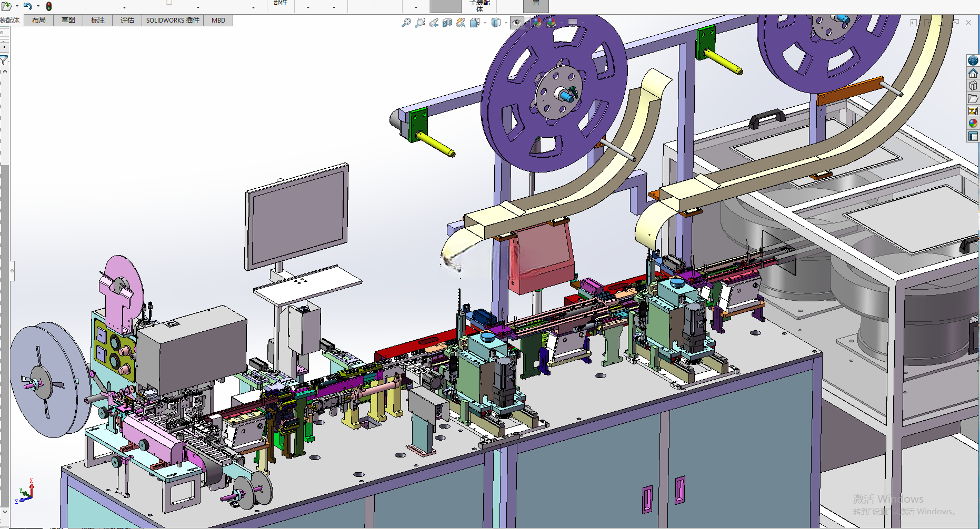Open the Section View tool
This screenshot has height=529, width=980.
447,23
